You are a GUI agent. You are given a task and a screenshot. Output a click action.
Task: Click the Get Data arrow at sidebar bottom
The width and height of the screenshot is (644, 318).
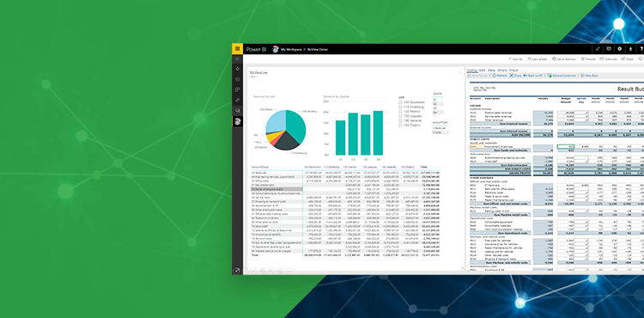[x=237, y=271]
